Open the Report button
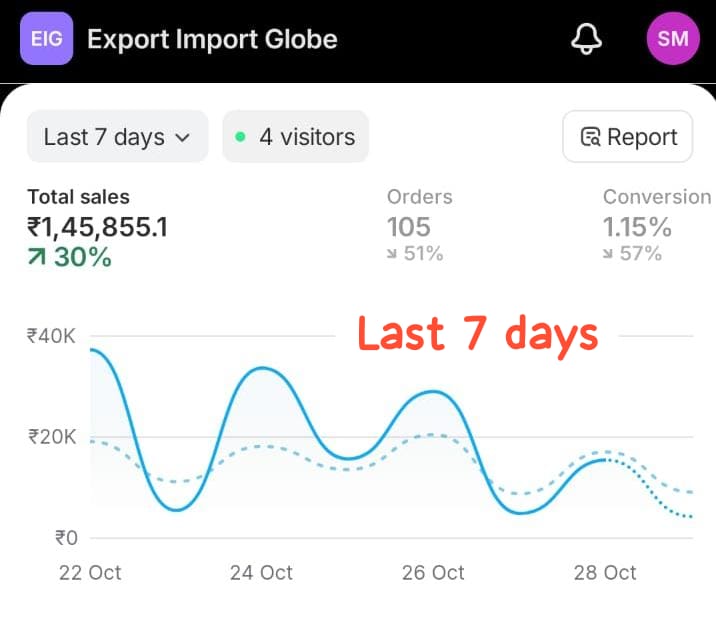 (x=628, y=137)
